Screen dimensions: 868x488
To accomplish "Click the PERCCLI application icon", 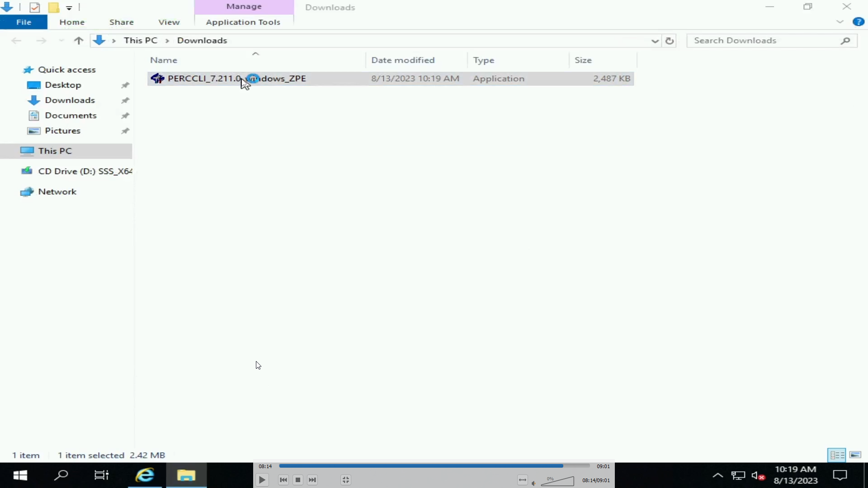I will click(157, 78).
